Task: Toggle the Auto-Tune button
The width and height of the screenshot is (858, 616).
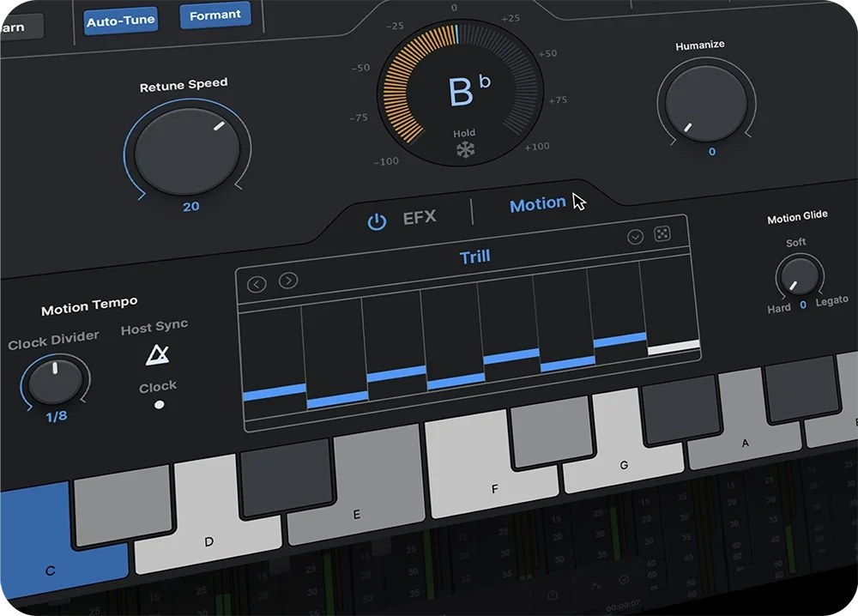Action: coord(121,21)
